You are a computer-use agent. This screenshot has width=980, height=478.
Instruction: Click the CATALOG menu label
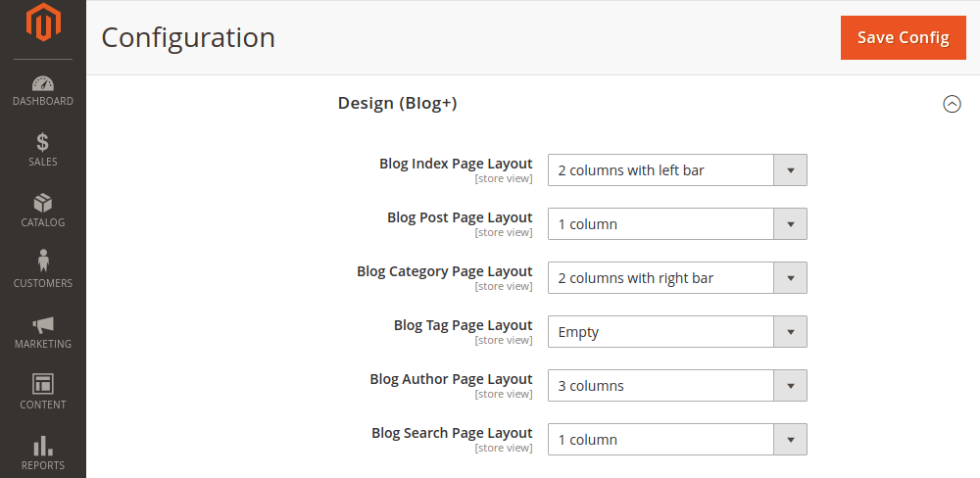click(42, 222)
